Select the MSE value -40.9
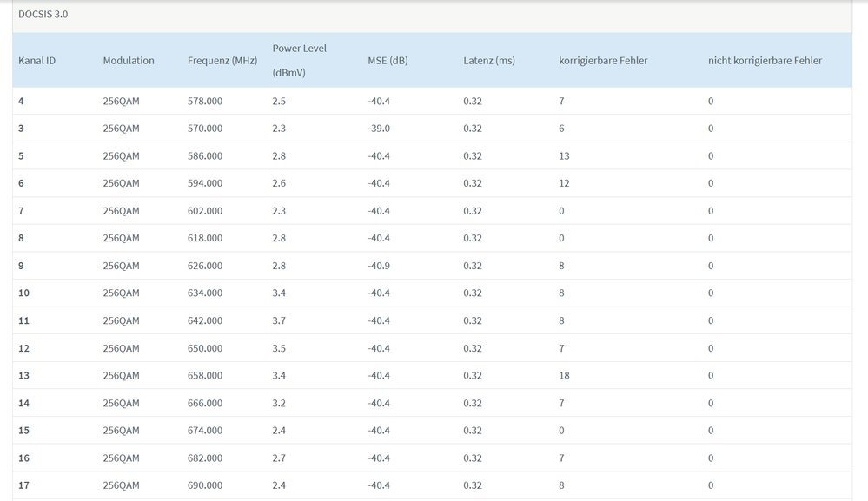The image size is (868, 501). tap(379, 266)
